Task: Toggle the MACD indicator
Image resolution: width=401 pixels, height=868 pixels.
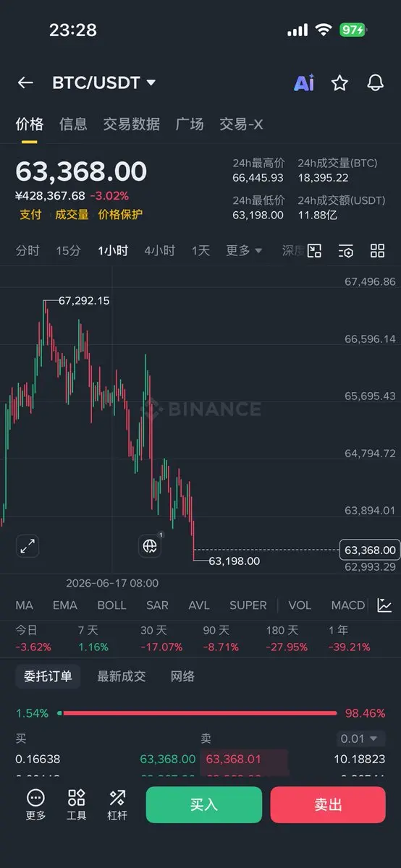Action: (x=348, y=605)
